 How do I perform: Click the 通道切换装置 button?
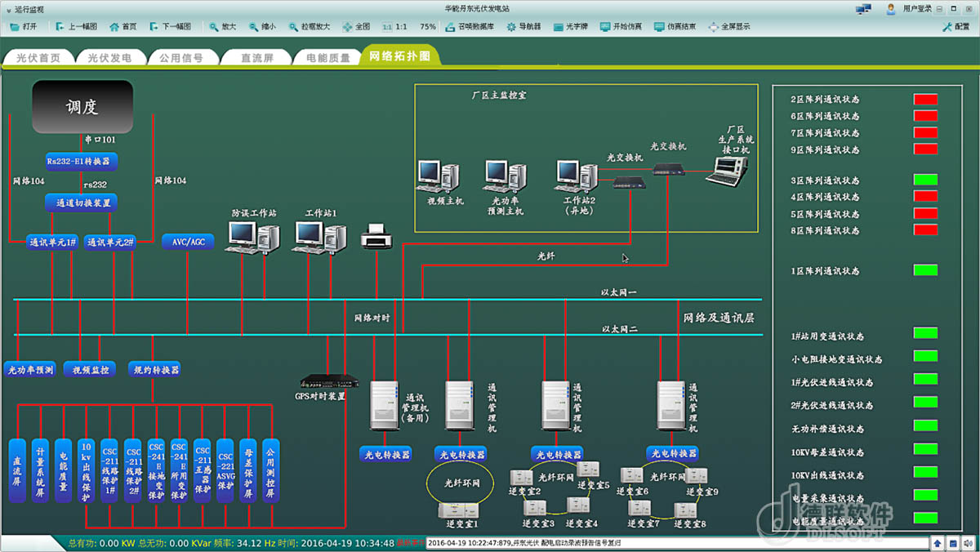[82, 203]
